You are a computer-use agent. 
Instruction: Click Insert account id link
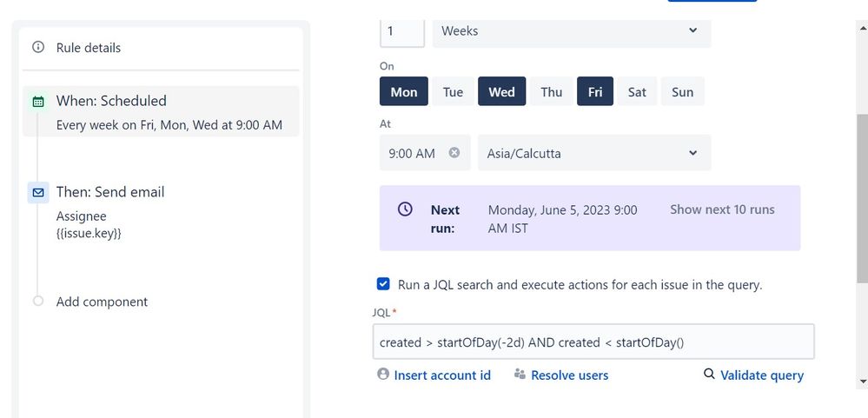(x=442, y=375)
